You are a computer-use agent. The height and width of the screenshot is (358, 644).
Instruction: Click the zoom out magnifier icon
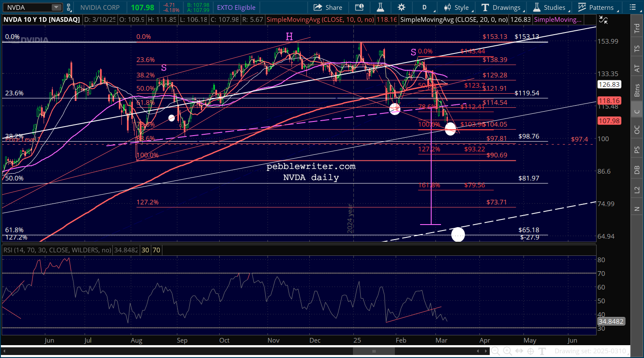coord(495,351)
